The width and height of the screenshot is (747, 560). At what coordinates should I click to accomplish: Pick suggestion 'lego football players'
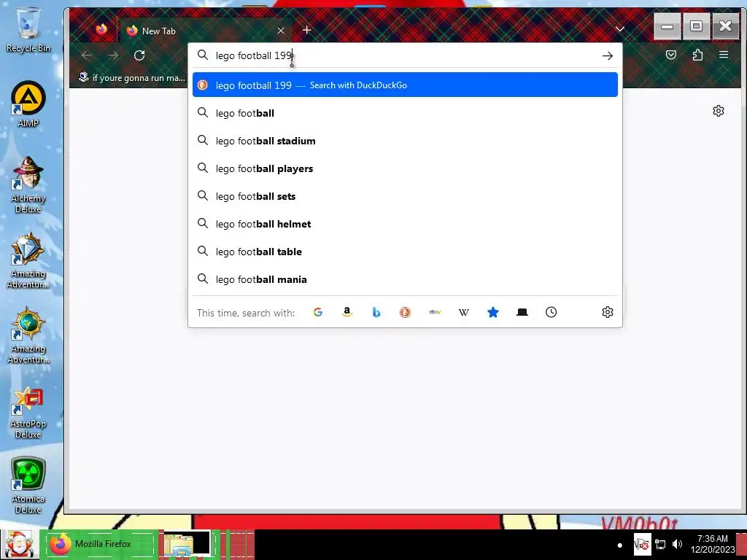click(405, 168)
